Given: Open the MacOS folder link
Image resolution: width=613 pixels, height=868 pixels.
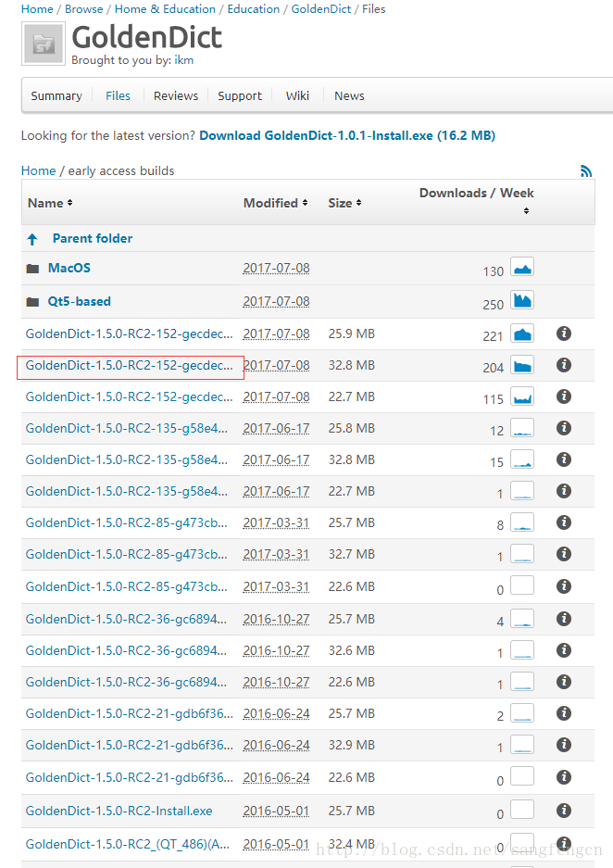Looking at the screenshot, I should pos(69,268).
